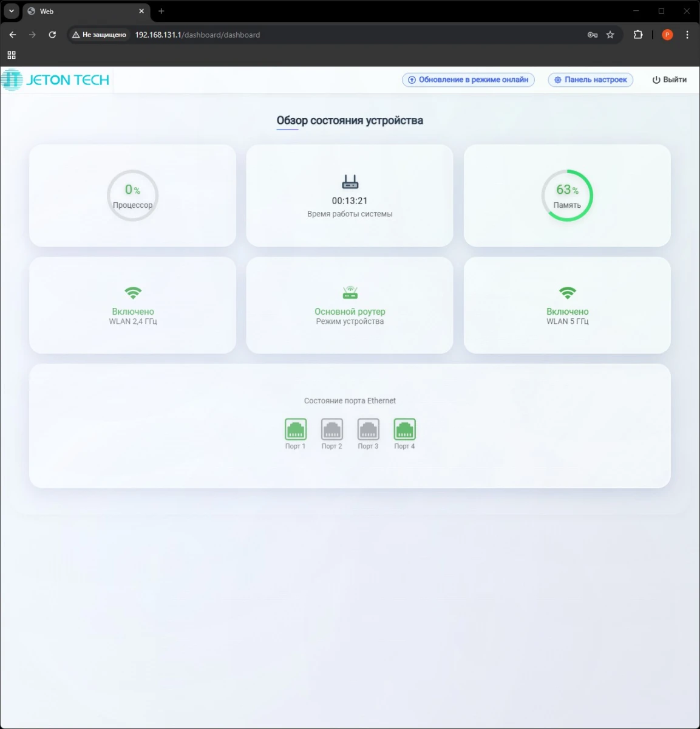The width and height of the screenshot is (700, 729).
Task: Expand the tab search dropdown arrow
Action: click(x=11, y=11)
